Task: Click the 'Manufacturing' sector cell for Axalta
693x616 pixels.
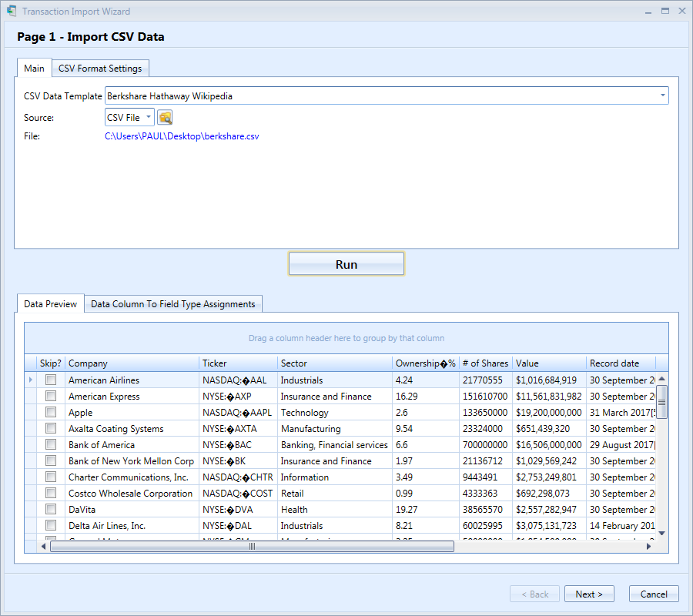Action: [335, 429]
